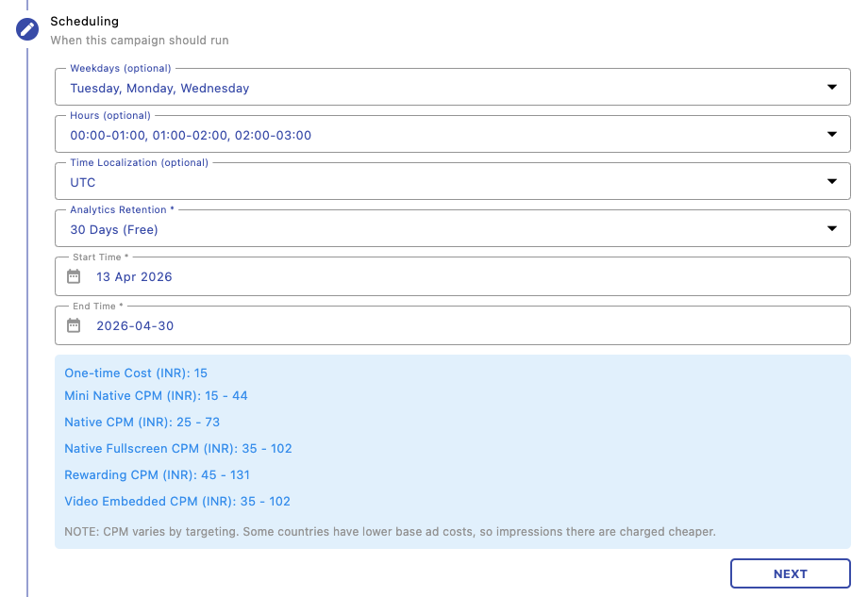Click the CPM targeting NOTE text
Viewport: 868px width, 597px height.
390,532
